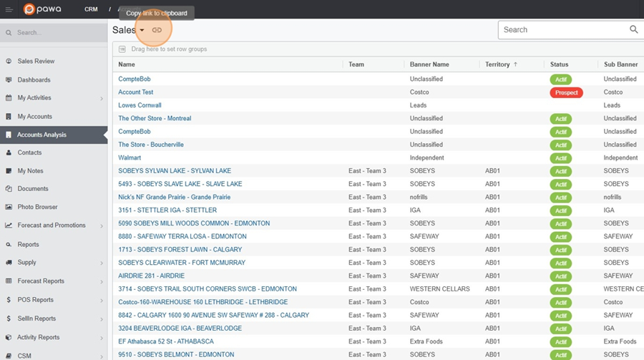Open the Walmart account link

pos(130,157)
